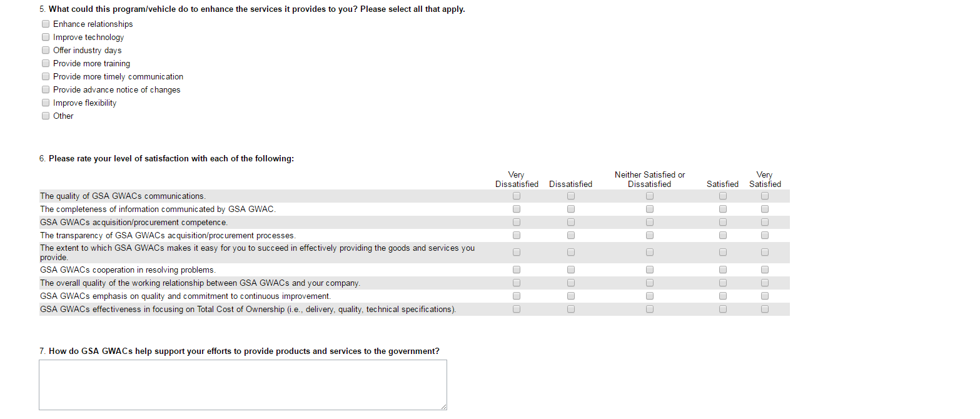Click the question 7 answer text box
Image resolution: width=980 pixels, height=419 pixels.
point(243,385)
